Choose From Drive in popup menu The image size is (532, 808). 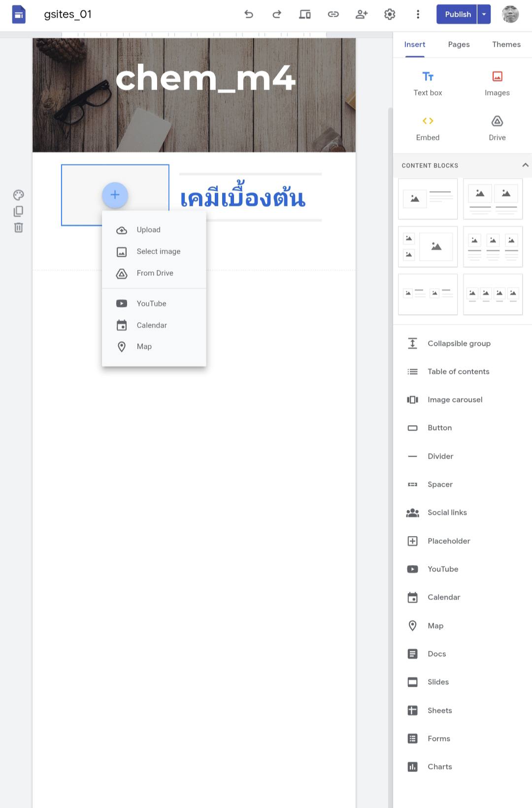[x=155, y=273]
